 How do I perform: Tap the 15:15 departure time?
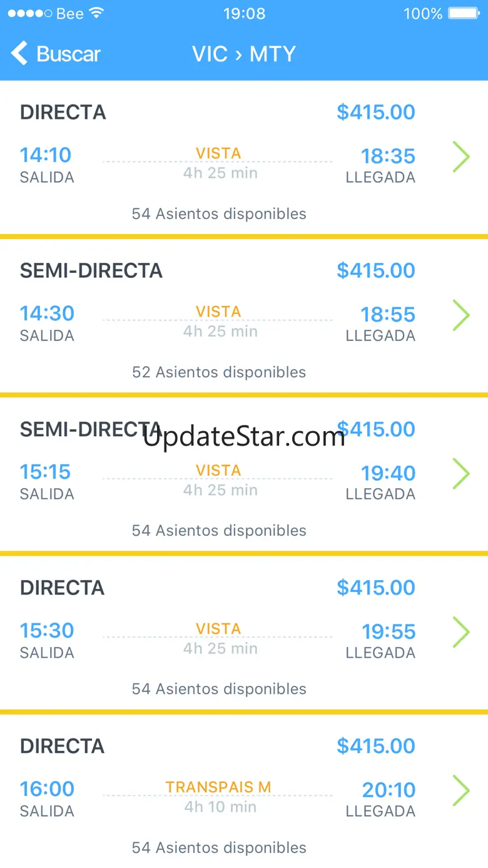[46, 472]
